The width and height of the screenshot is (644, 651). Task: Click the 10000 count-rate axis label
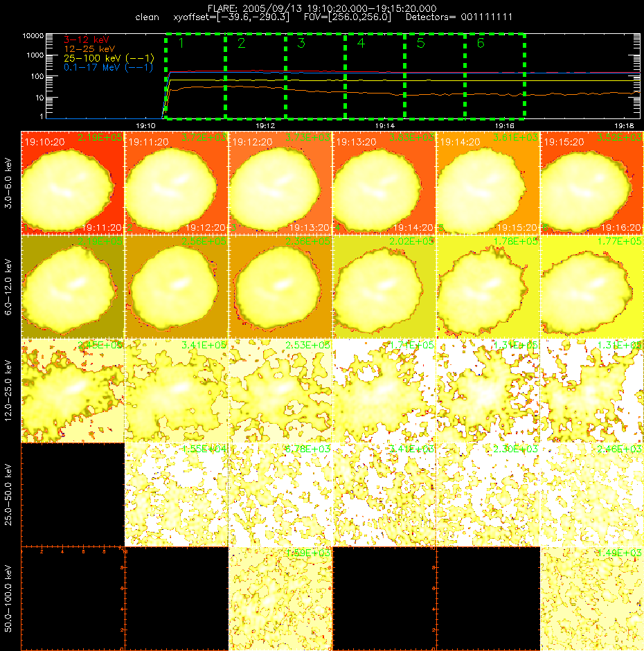(33, 36)
